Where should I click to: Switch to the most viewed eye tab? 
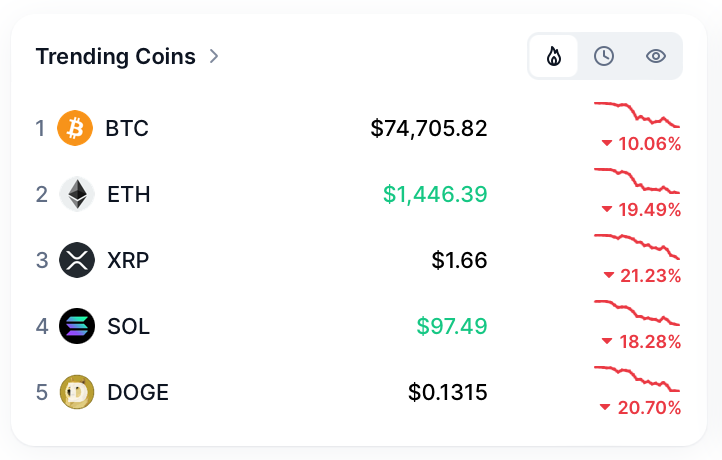[656, 56]
